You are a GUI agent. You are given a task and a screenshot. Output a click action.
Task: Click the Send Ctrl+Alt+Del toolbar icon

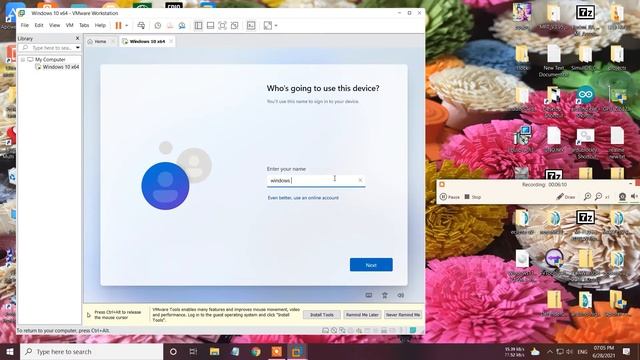pyautogui.click(x=141, y=25)
